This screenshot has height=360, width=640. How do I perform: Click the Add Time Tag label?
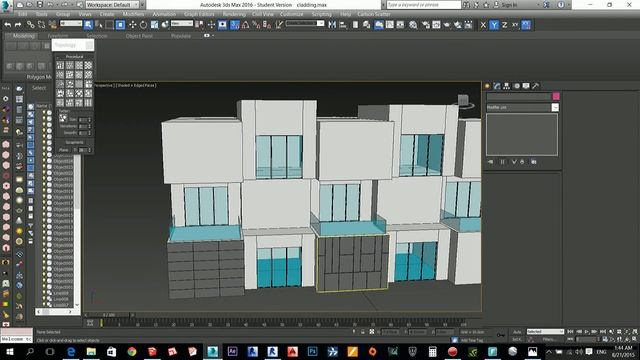472,340
